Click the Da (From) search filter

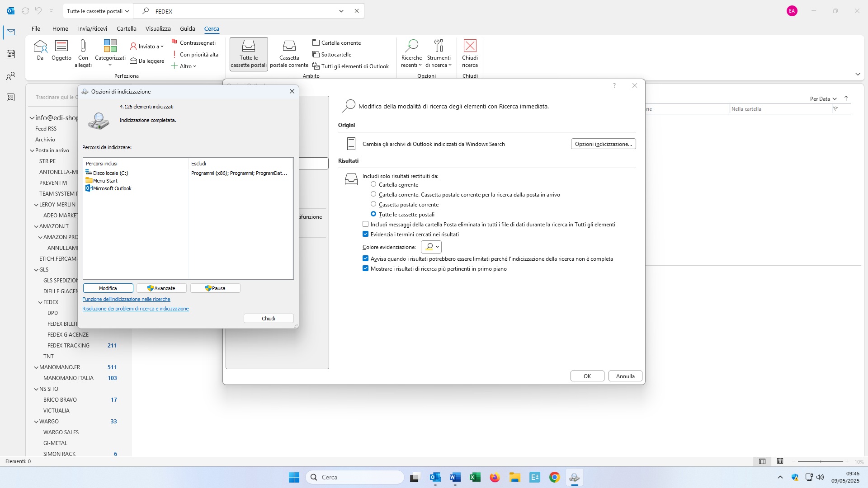40,50
